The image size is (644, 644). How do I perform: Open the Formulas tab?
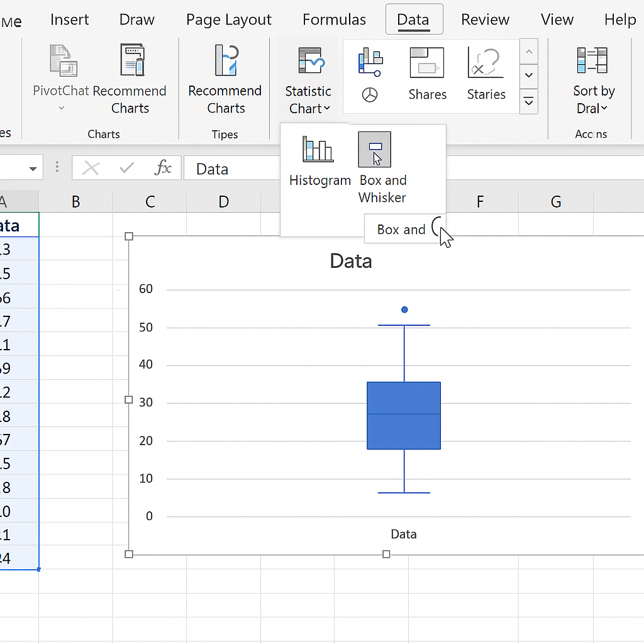(334, 19)
